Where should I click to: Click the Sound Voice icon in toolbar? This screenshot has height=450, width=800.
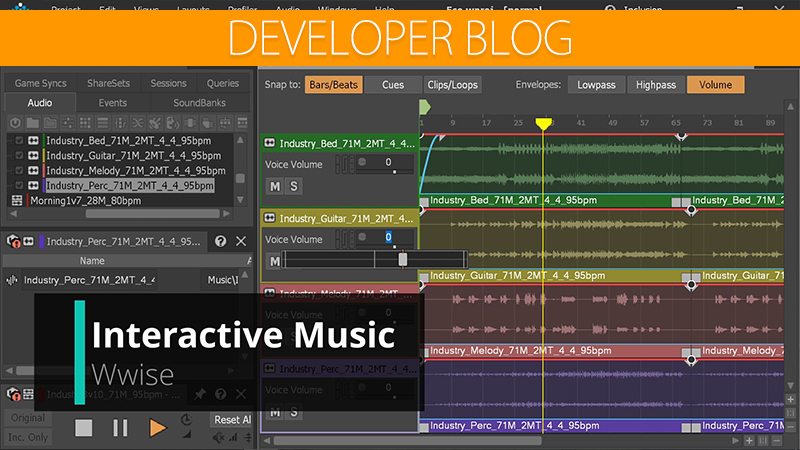[x=172, y=122]
